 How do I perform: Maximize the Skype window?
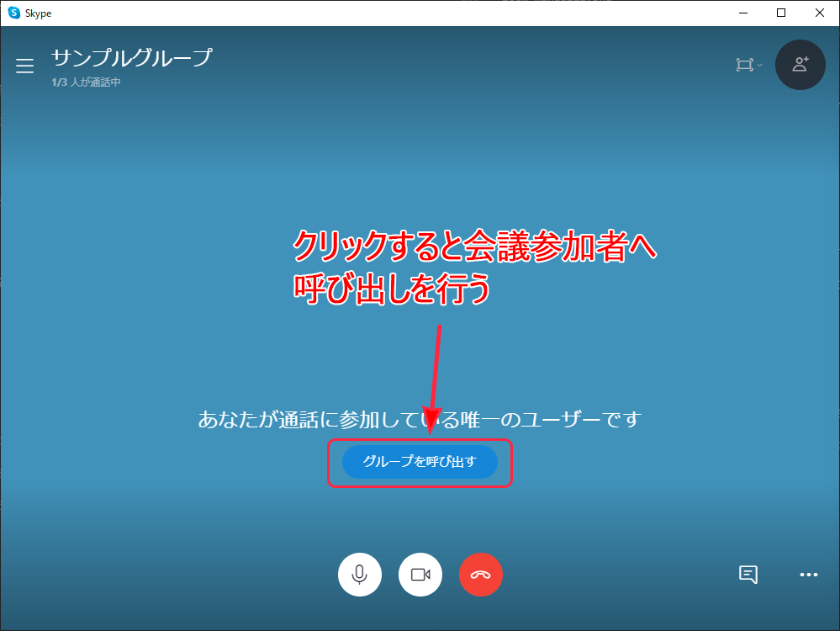coord(781,13)
